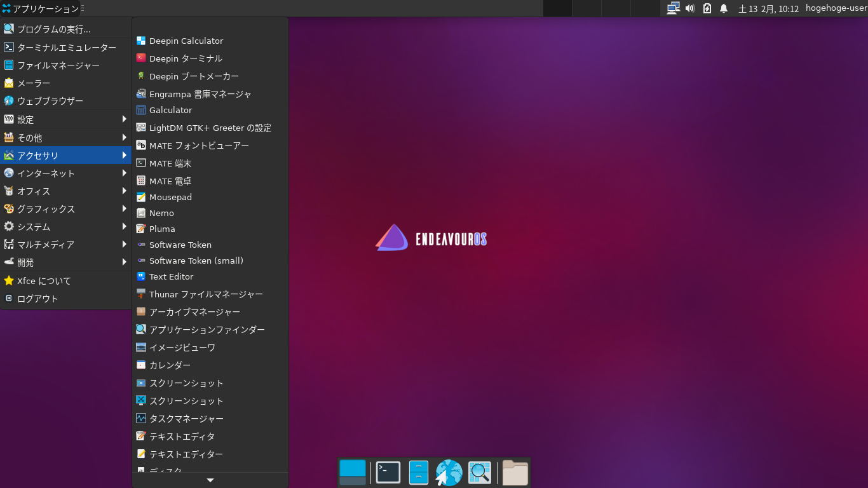
Task: Open ファイルマネージャー from main menu
Action: coord(66,65)
